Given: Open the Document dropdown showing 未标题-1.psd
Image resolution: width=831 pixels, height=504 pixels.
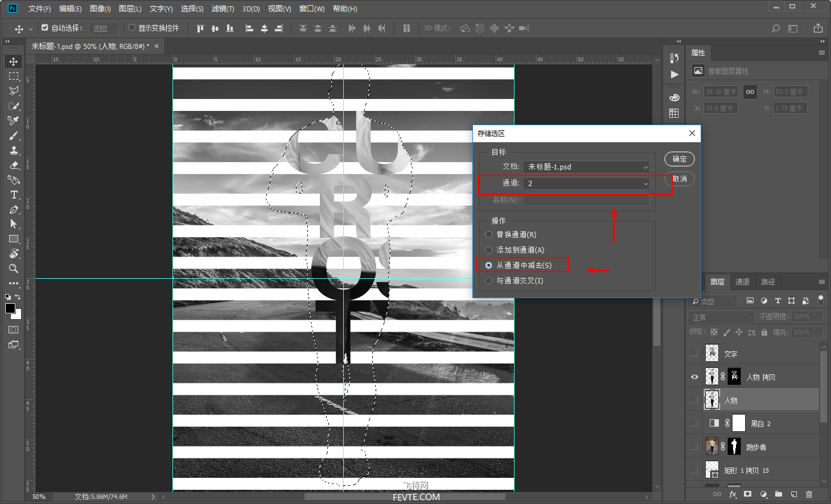Looking at the screenshot, I should coord(586,167).
